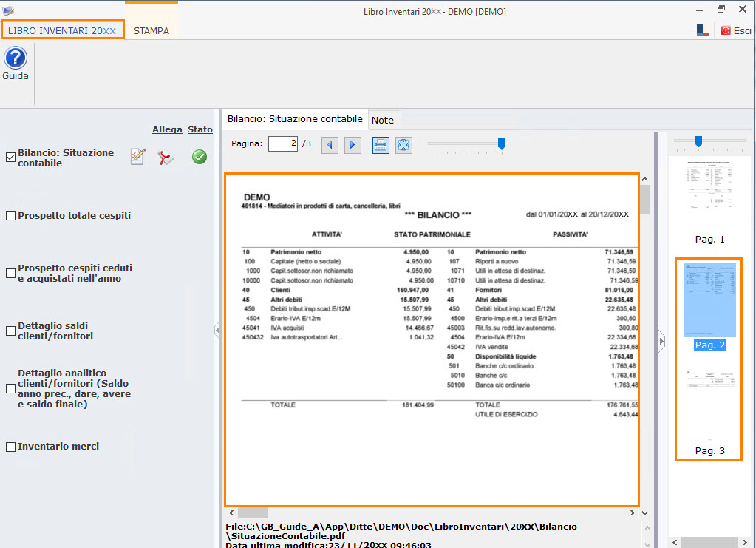
Task: Enable Prospetto totale cespiti checkbox
Action: tap(10, 216)
